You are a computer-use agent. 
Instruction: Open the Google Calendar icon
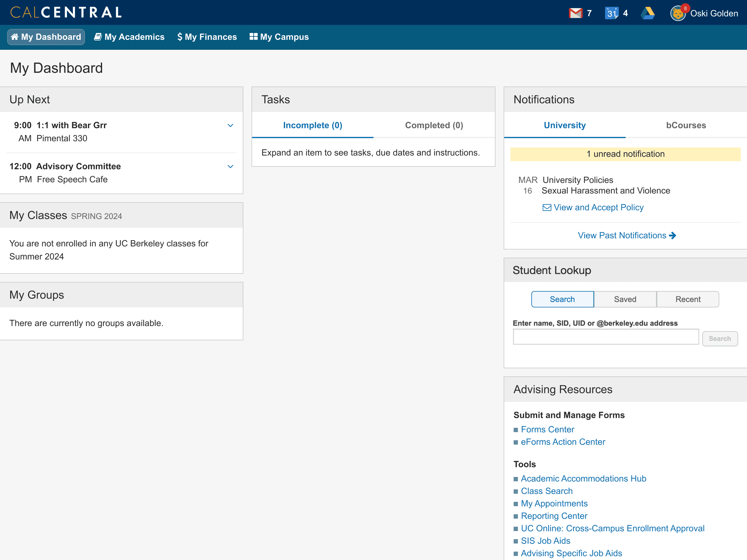[x=612, y=13]
